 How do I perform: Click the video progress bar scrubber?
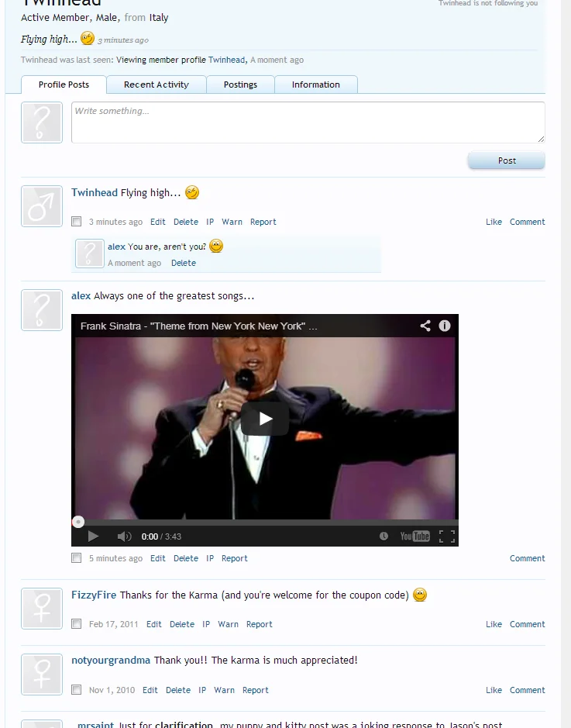(78, 522)
